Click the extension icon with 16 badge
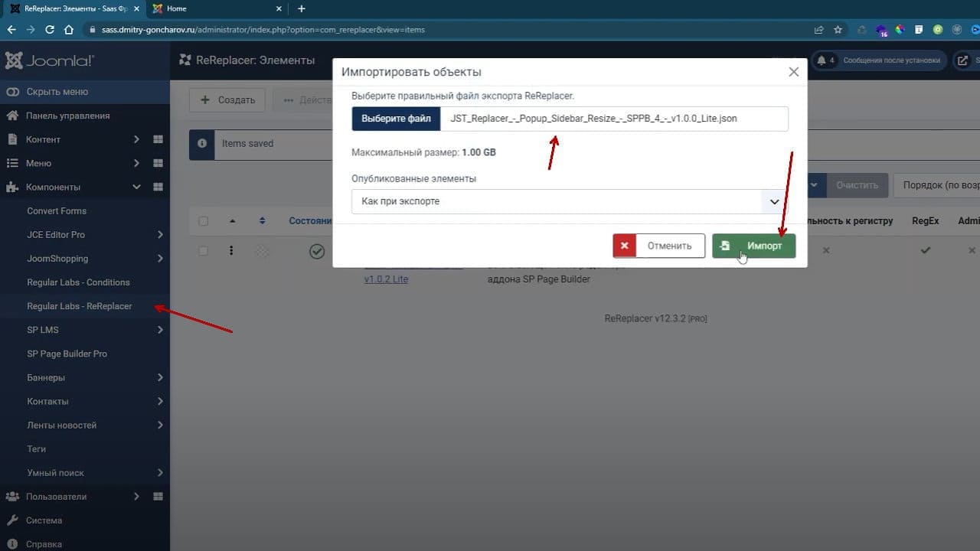Screen dimensions: 980x551 pos(881,31)
